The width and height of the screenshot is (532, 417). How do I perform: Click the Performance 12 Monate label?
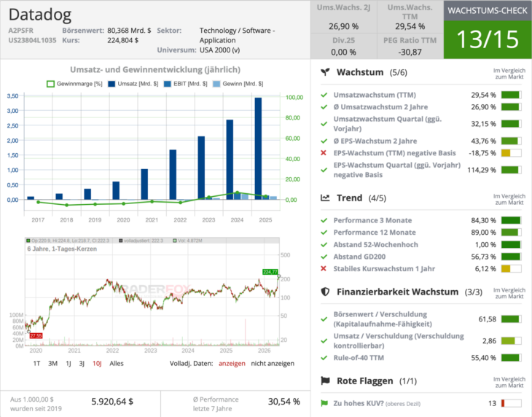[375, 233]
